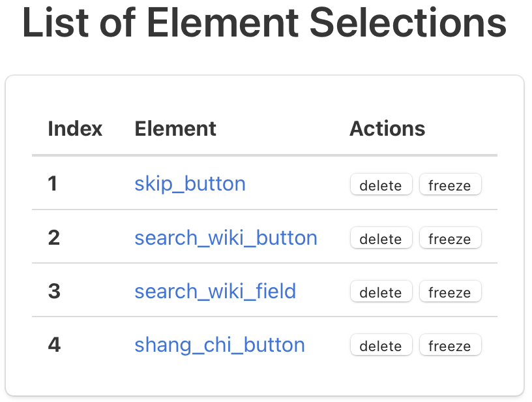
Task: Freeze the shang_chi_button selection
Action: click(x=450, y=345)
